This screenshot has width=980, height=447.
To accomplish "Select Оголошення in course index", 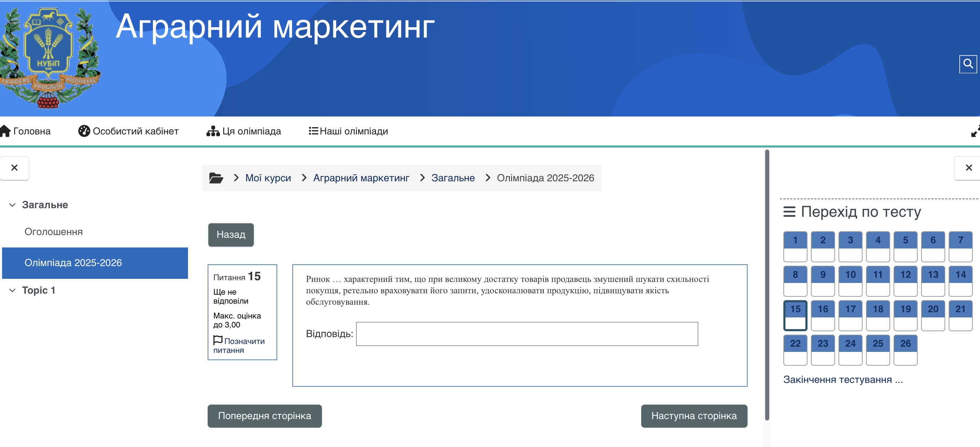I will coord(54,232).
